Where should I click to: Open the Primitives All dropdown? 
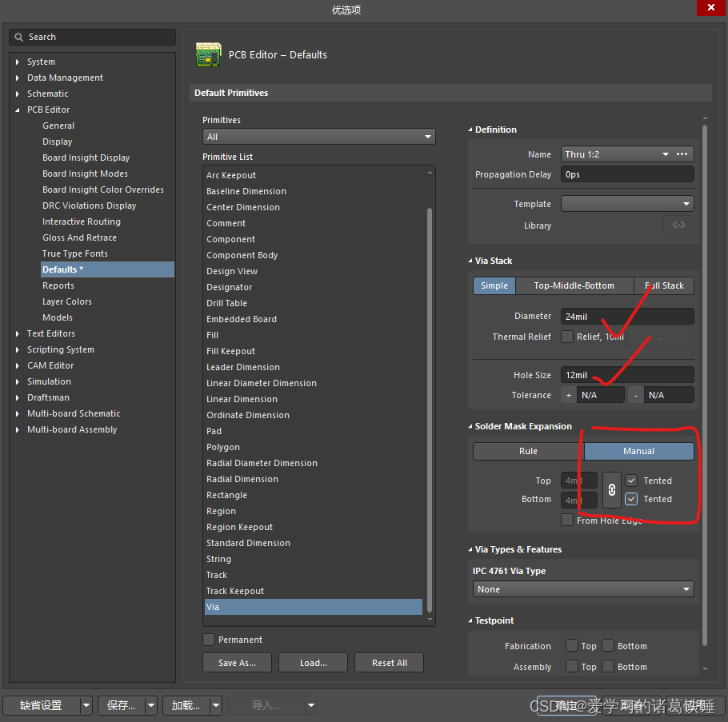click(x=318, y=137)
